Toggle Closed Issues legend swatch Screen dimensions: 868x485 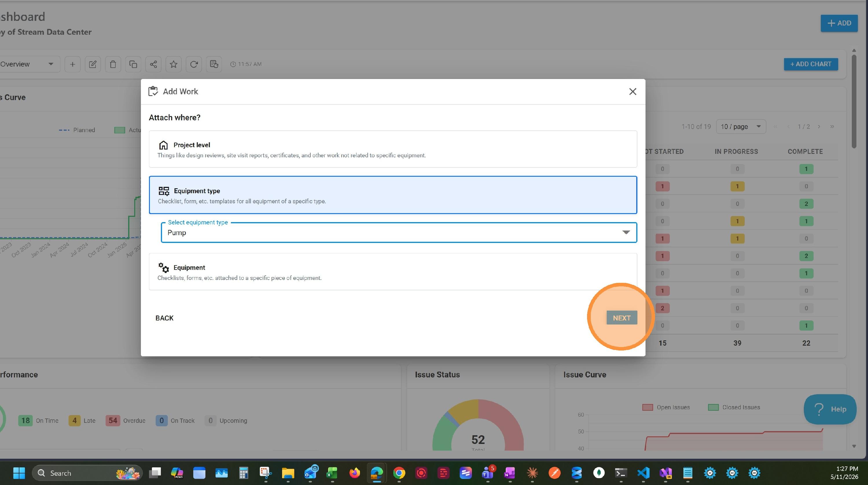click(713, 407)
